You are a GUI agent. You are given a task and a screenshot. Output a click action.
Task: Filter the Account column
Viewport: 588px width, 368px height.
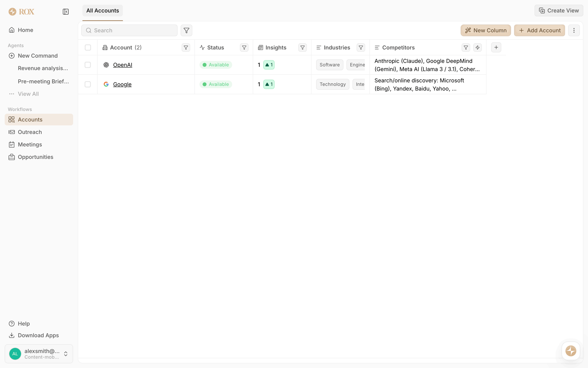[x=186, y=48]
